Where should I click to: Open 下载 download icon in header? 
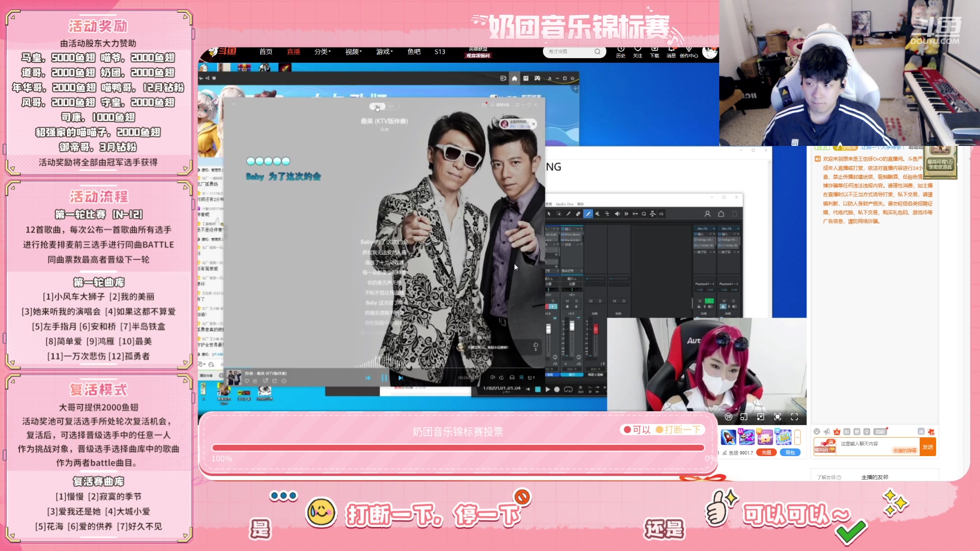654,52
